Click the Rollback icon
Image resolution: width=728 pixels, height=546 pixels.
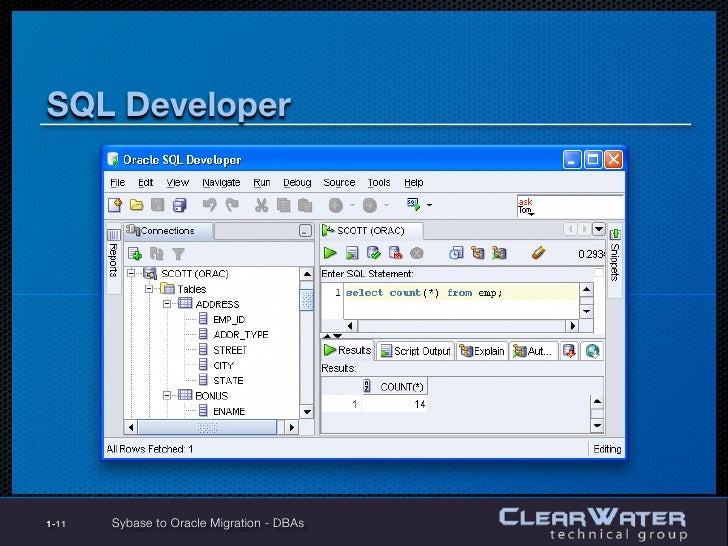click(396, 253)
